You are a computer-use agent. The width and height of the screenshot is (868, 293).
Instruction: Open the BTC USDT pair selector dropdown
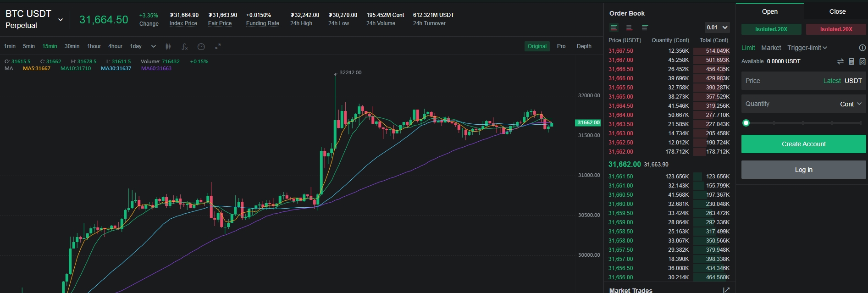[x=60, y=20]
